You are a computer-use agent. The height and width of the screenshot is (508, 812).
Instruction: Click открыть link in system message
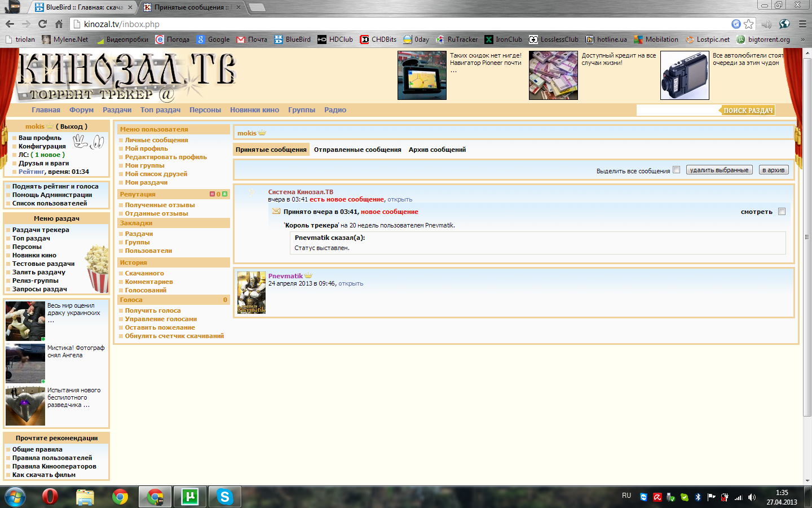(400, 199)
